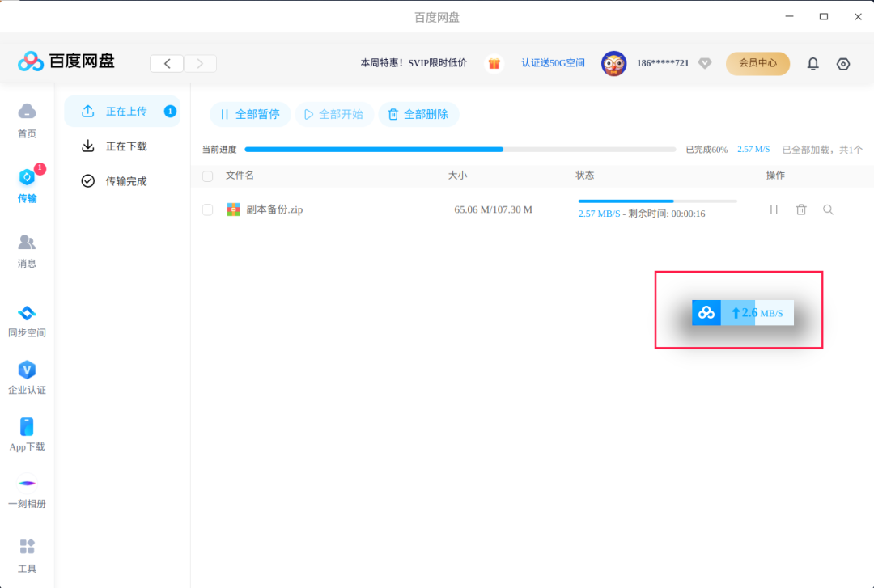Click 全部开始 button

pyautogui.click(x=334, y=114)
